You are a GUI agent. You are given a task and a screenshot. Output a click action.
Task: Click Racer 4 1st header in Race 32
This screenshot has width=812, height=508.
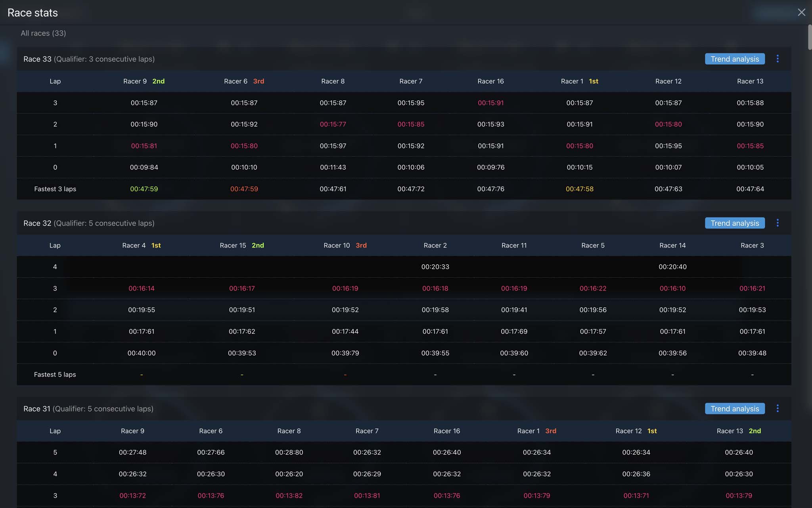click(141, 245)
